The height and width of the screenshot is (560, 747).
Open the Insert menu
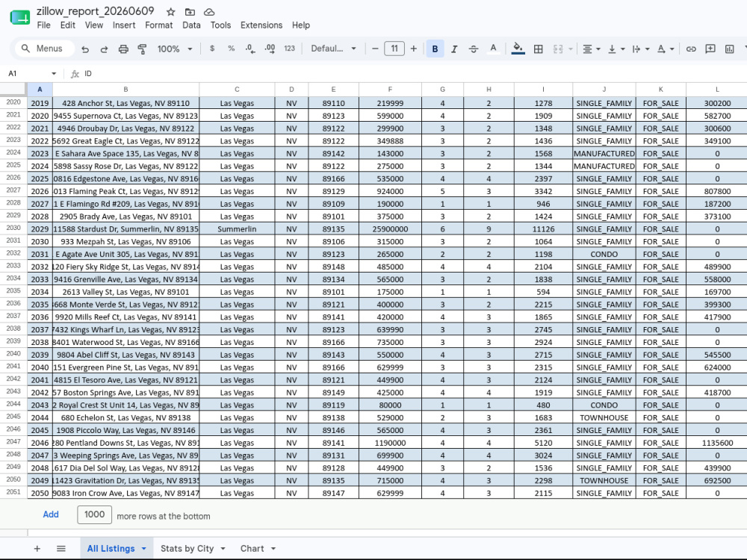click(124, 25)
